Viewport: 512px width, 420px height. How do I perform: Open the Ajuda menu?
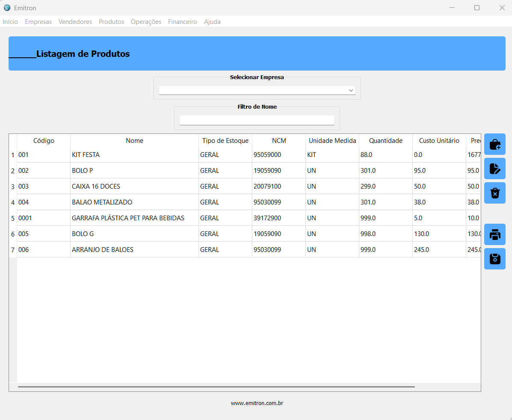click(212, 22)
